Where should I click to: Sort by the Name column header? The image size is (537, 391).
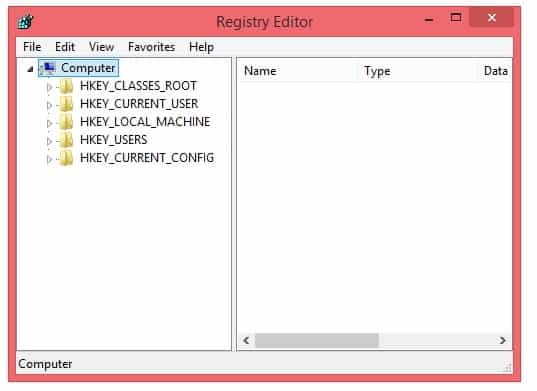coord(298,71)
